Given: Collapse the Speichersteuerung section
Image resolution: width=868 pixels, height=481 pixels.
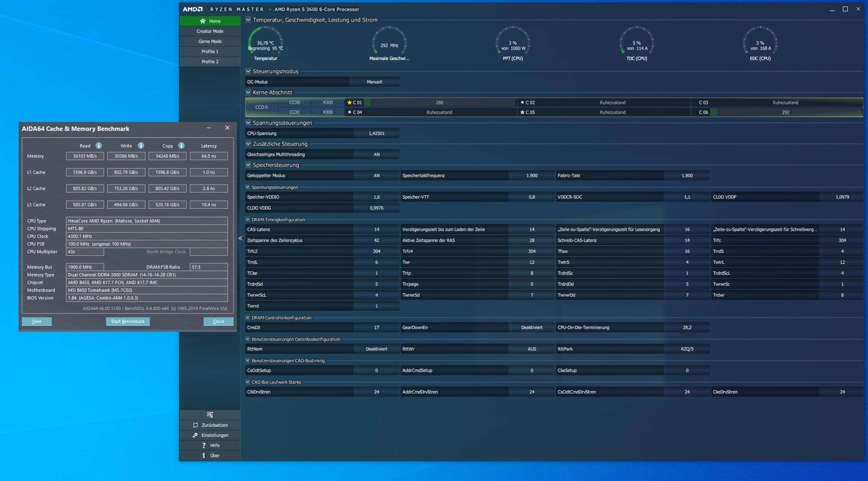Looking at the screenshot, I should point(248,165).
